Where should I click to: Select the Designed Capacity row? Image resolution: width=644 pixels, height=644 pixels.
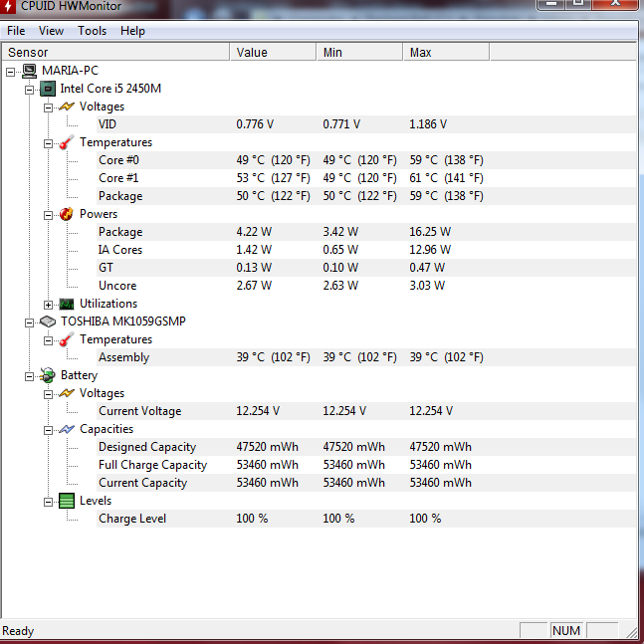pyautogui.click(x=366, y=447)
